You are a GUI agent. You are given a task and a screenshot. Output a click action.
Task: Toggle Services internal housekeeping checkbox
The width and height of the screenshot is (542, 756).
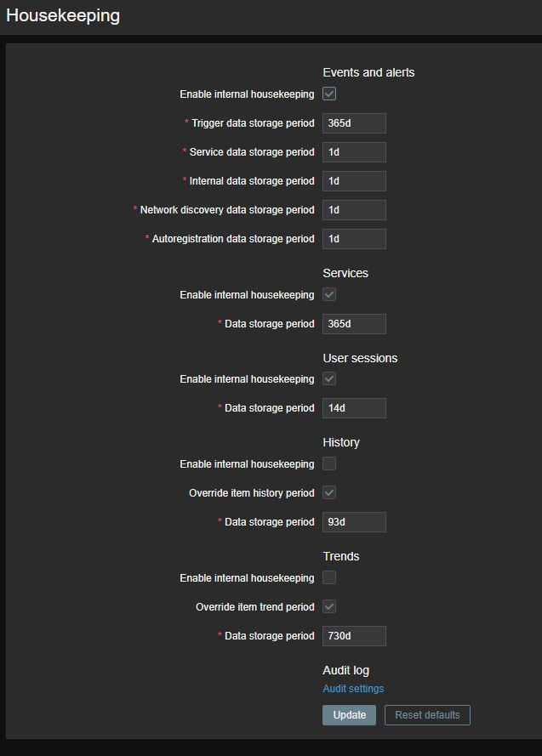click(x=329, y=295)
